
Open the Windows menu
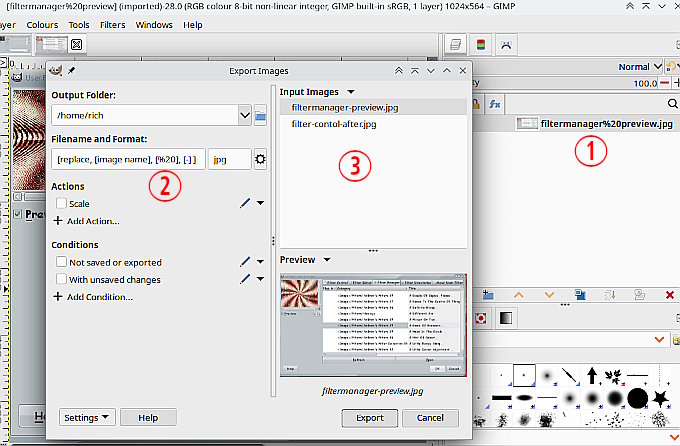click(154, 25)
